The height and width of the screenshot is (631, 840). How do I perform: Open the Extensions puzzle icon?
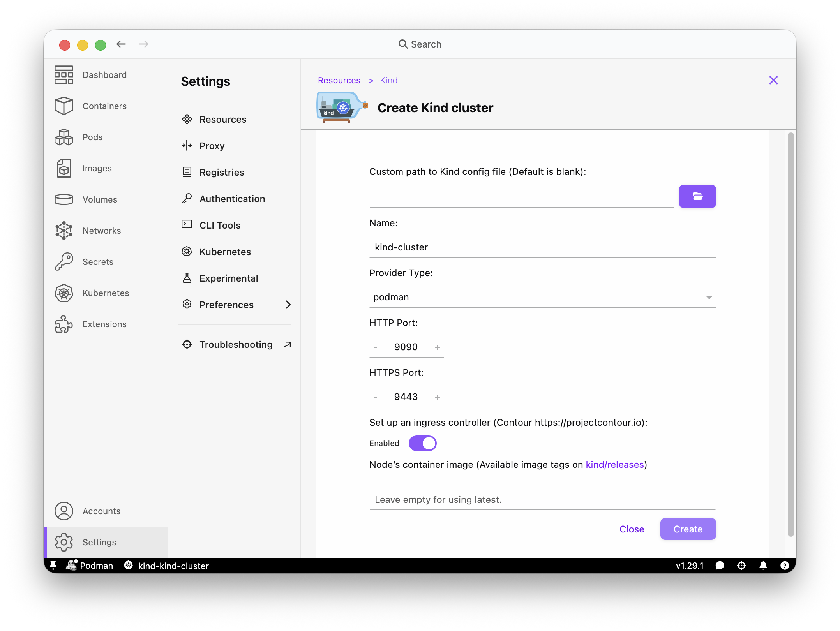coord(64,324)
